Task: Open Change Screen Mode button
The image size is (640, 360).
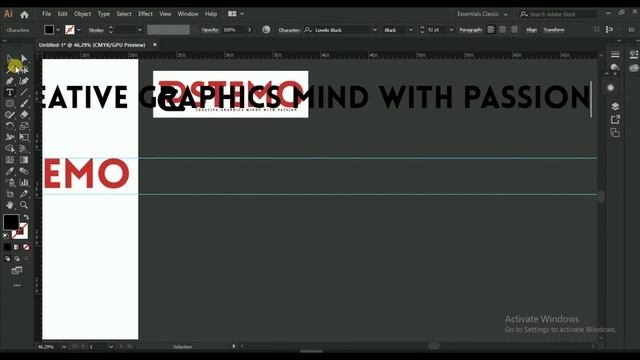Action: [17, 271]
